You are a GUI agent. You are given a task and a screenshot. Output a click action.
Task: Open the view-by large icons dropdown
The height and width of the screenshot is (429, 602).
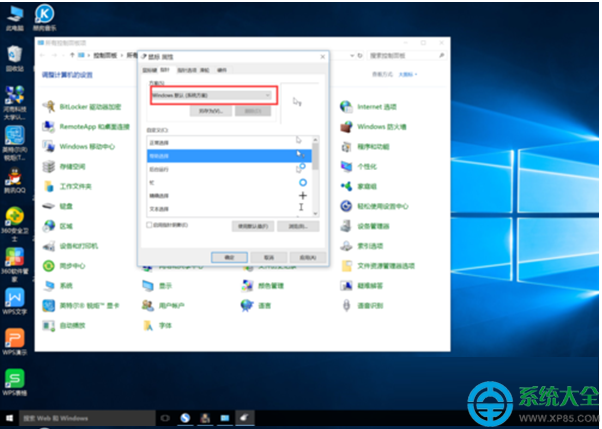pyautogui.click(x=408, y=74)
